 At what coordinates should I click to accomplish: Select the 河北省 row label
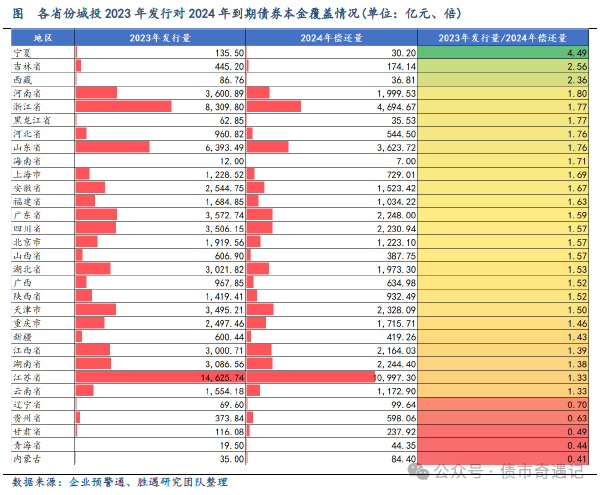coord(27,134)
